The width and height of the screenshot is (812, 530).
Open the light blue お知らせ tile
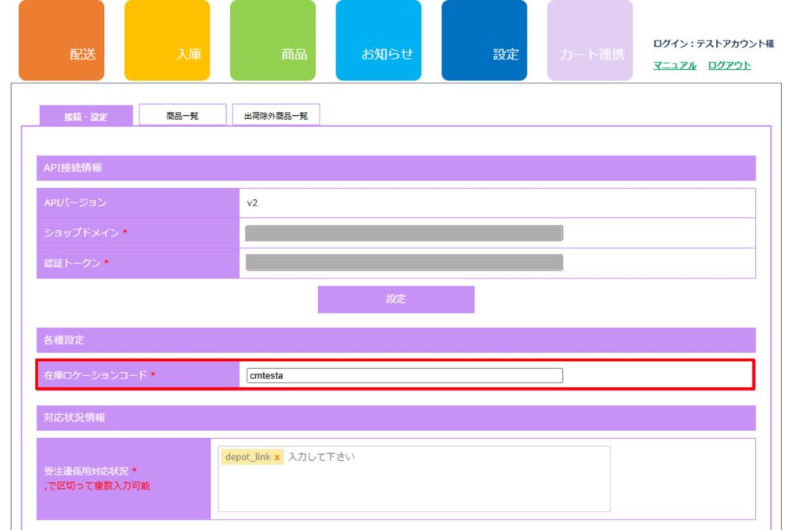[x=378, y=40]
